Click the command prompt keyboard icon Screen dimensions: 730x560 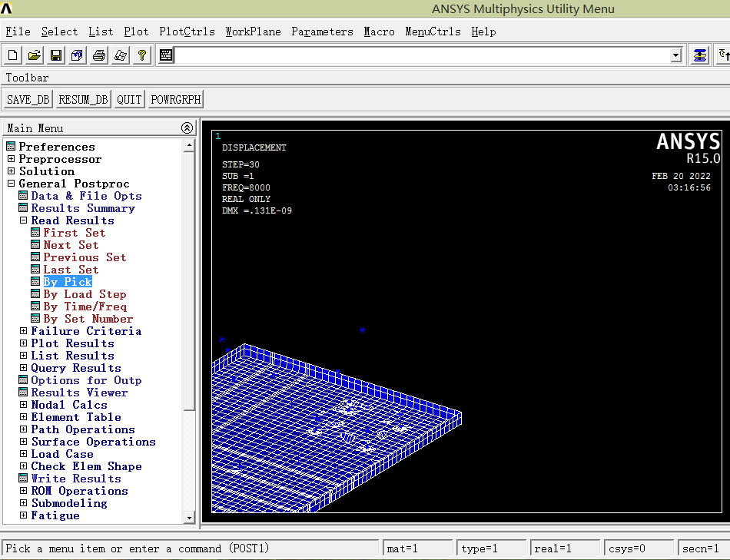click(x=166, y=55)
